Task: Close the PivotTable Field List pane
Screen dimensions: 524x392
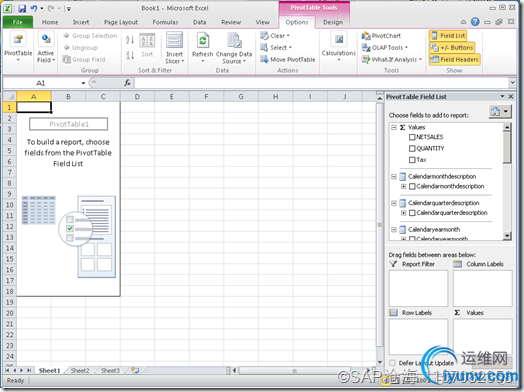Action: click(x=511, y=97)
